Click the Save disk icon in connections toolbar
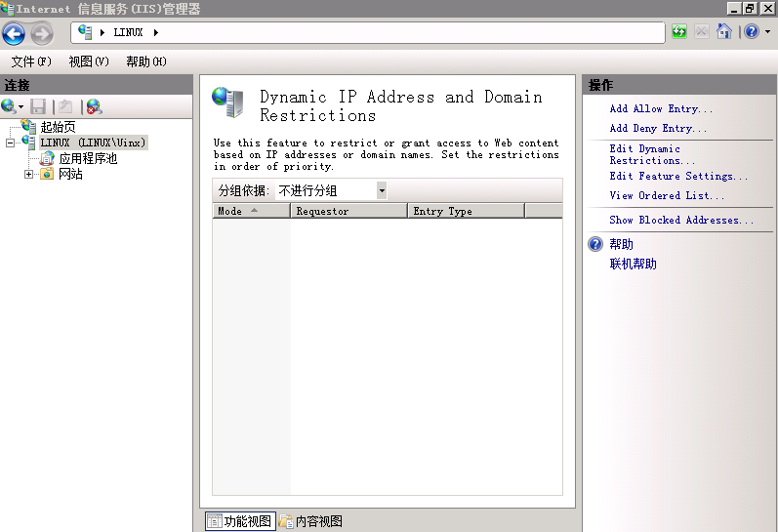This screenshot has width=778, height=532. (x=38, y=106)
